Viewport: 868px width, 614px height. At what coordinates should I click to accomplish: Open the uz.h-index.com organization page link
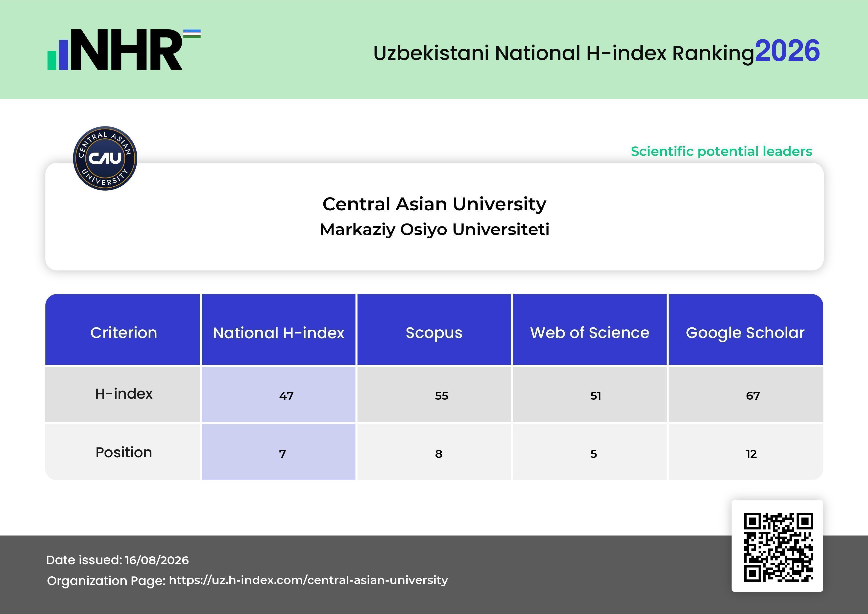308,580
